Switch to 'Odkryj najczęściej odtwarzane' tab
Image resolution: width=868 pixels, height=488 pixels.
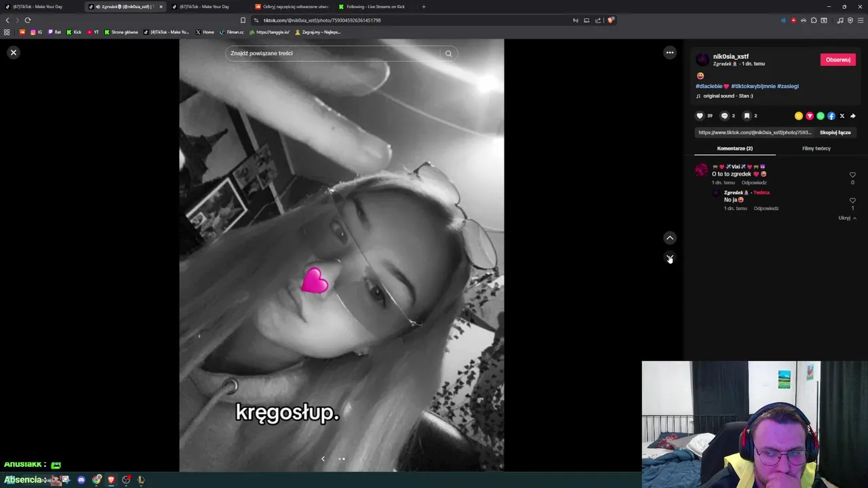293,7
